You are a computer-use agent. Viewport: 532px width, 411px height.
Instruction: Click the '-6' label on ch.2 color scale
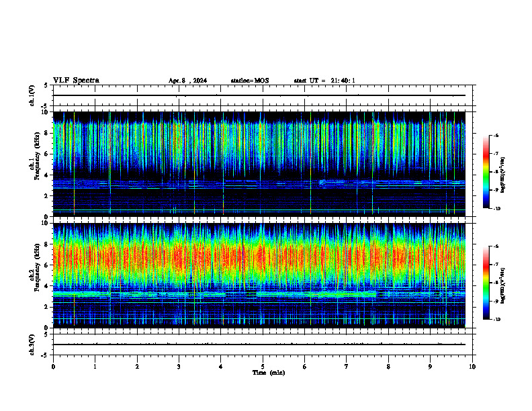click(496, 246)
